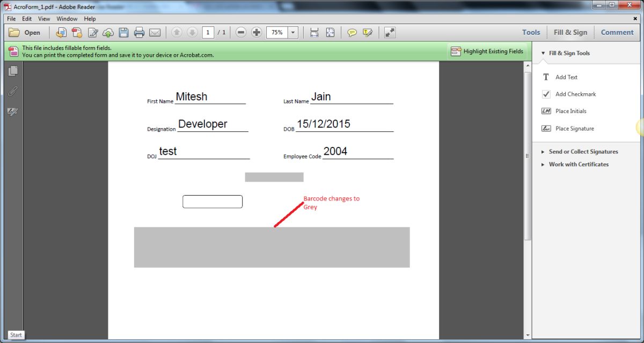Image resolution: width=644 pixels, height=343 pixels.
Task: Open the page thumbnails panel icon
Action: (13, 71)
